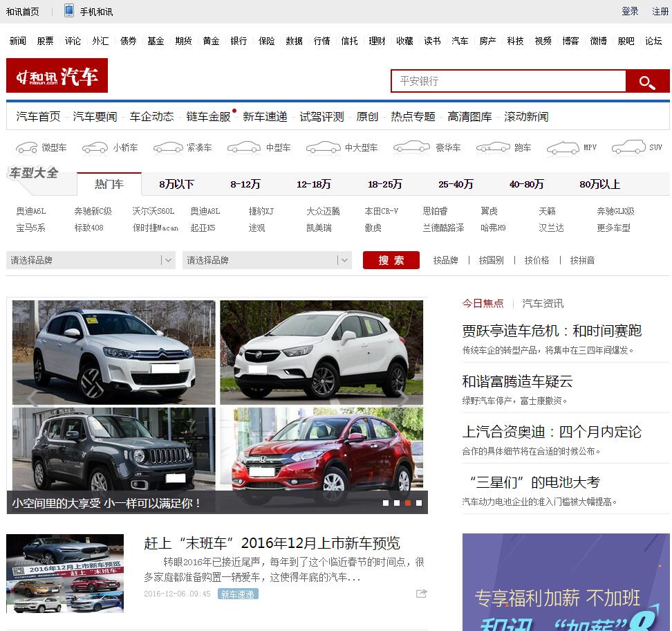This screenshot has width=672, height=631.
Task: Click the 注册 link
Action: click(660, 12)
